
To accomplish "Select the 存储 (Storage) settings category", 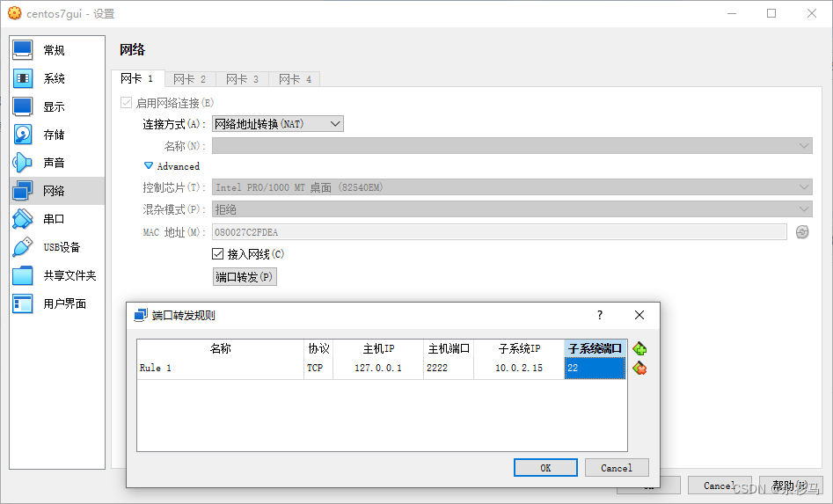I will (x=54, y=135).
